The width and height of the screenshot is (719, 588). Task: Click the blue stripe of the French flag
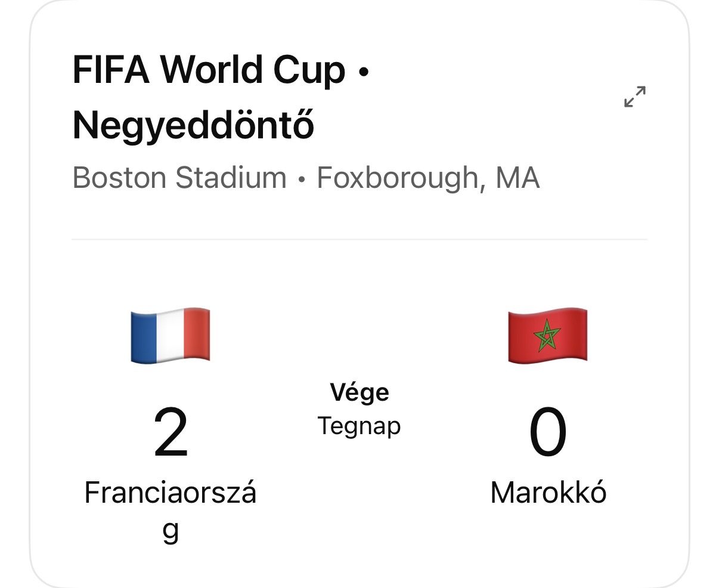(x=144, y=336)
